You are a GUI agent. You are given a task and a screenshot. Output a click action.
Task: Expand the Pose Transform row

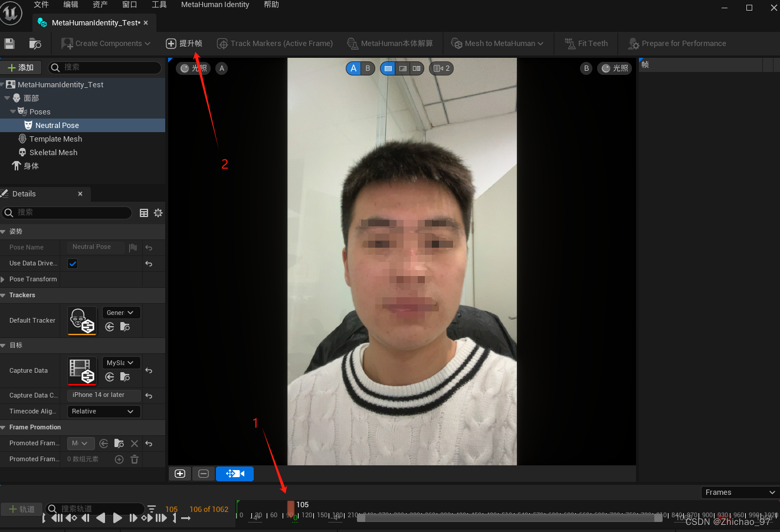pyautogui.click(x=3, y=280)
